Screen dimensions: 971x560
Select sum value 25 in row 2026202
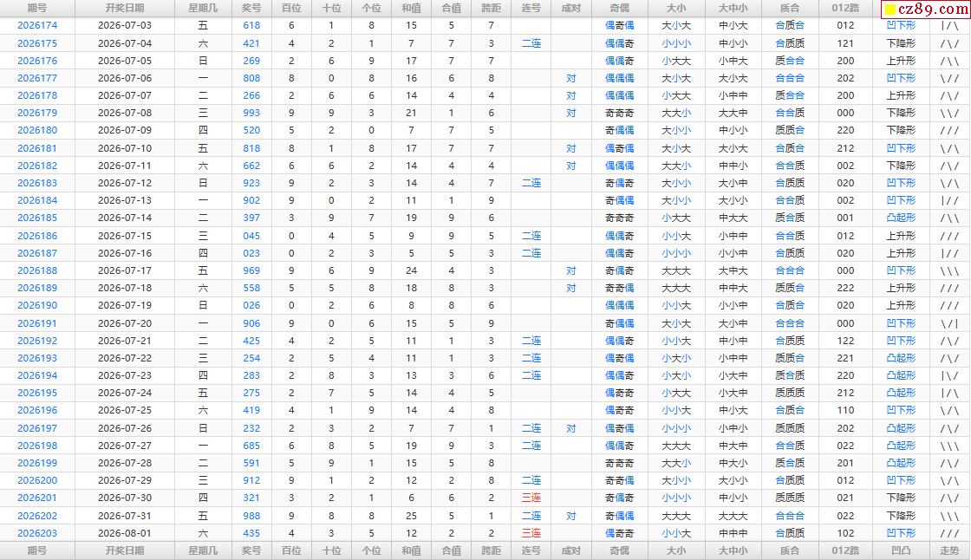click(x=411, y=516)
